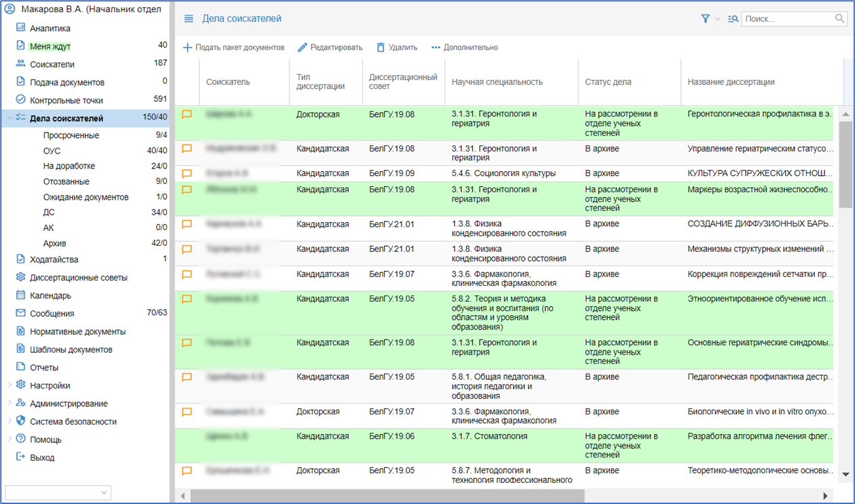Sort by Статус дела column header
Screen dimensions: 855x504
click(x=608, y=82)
